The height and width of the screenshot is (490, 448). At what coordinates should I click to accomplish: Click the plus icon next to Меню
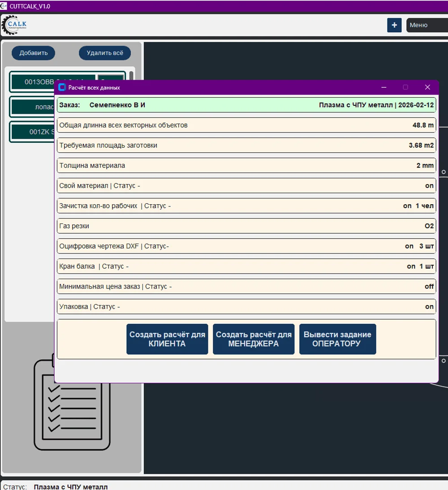pyautogui.click(x=394, y=26)
